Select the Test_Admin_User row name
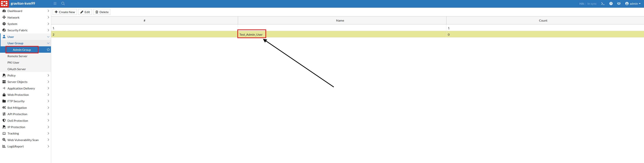644x163 pixels. tap(251, 35)
